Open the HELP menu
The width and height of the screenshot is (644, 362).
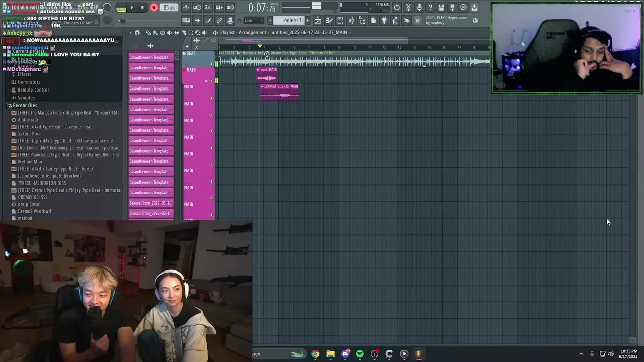pyautogui.click(x=94, y=8)
